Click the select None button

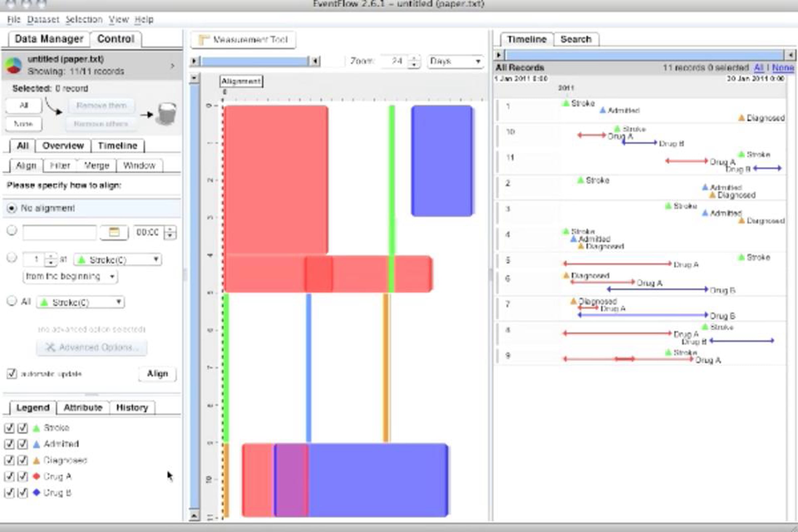(x=24, y=124)
